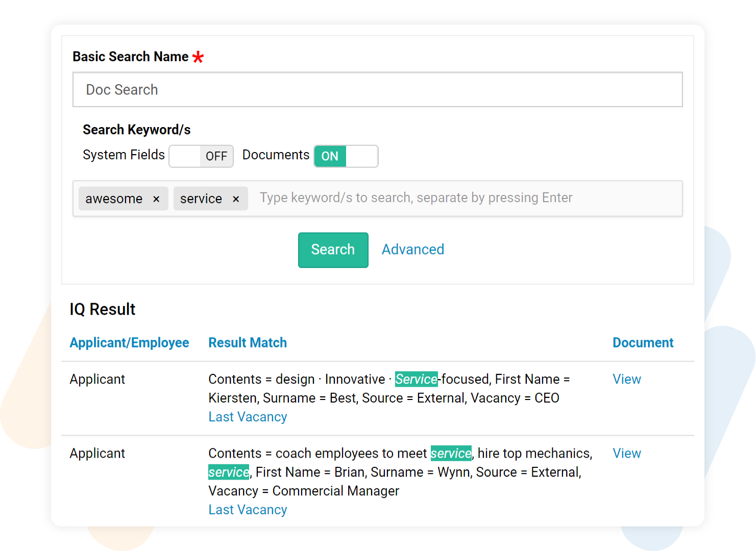Toggle the System Fields switch on
The image size is (756, 551).
201,156
